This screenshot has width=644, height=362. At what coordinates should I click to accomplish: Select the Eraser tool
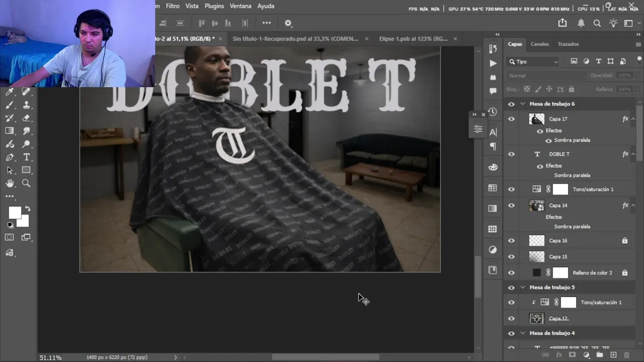pos(26,118)
